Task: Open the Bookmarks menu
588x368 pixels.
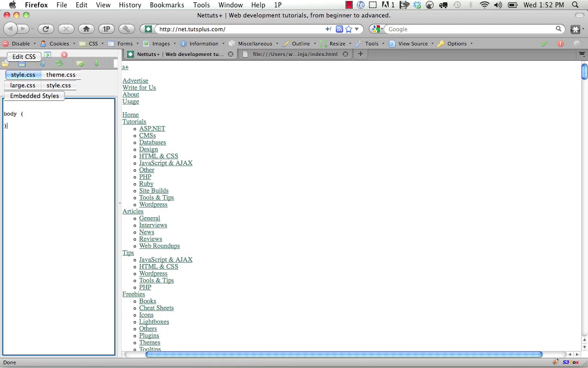Action: tap(167, 5)
